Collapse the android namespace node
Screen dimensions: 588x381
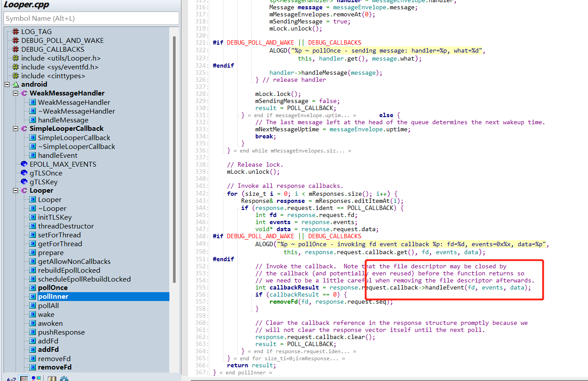point(7,84)
